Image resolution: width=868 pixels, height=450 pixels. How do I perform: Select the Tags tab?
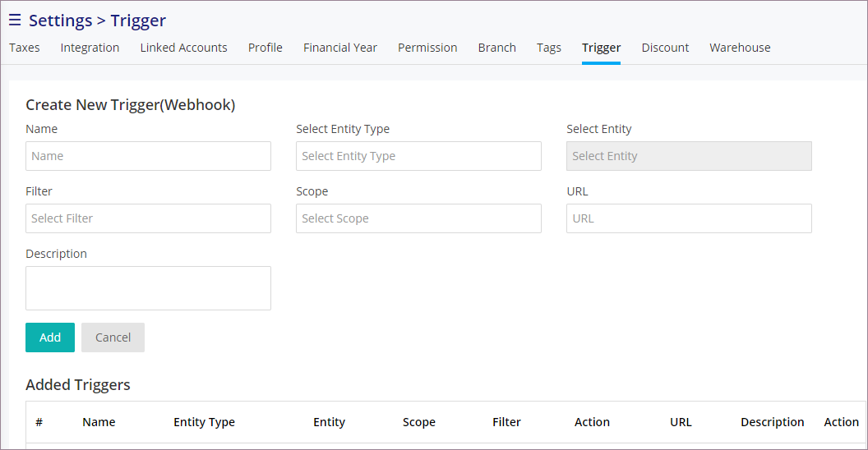coord(548,48)
